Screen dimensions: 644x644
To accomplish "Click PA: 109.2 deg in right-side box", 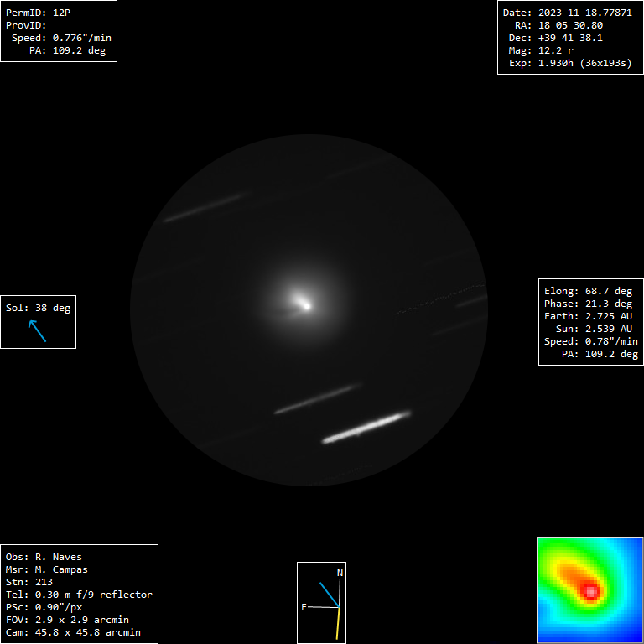I will (600, 354).
